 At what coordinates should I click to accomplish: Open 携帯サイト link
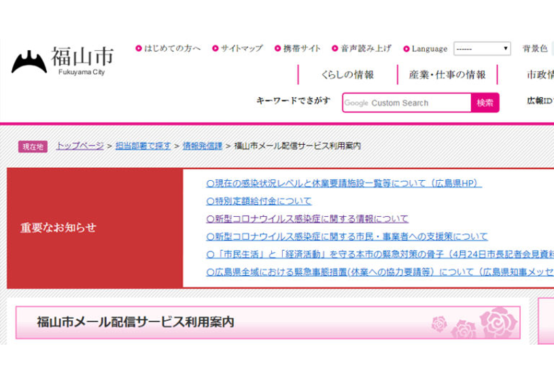[x=298, y=48]
